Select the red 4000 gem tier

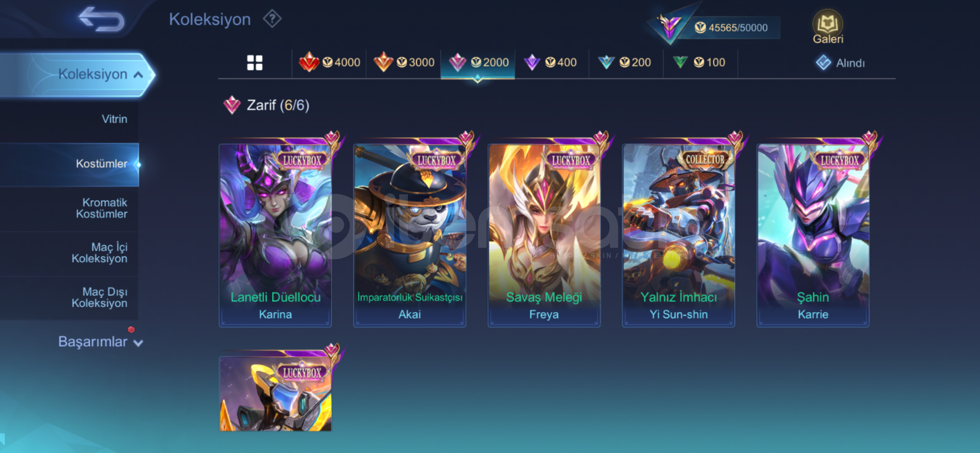329,62
